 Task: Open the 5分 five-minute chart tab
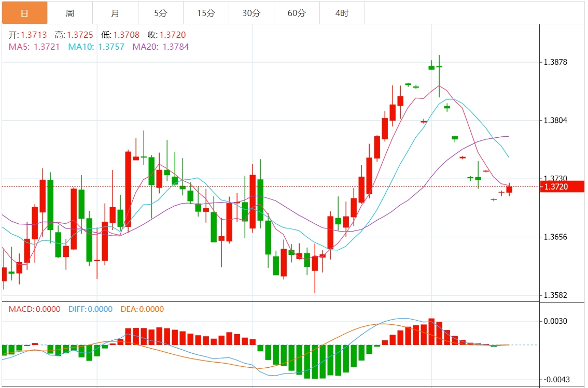[x=161, y=13]
